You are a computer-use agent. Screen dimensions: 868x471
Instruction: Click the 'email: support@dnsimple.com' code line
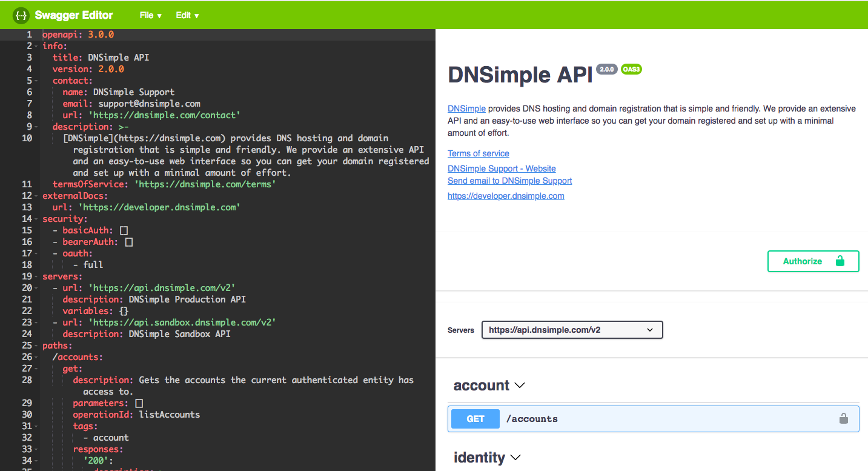click(131, 104)
